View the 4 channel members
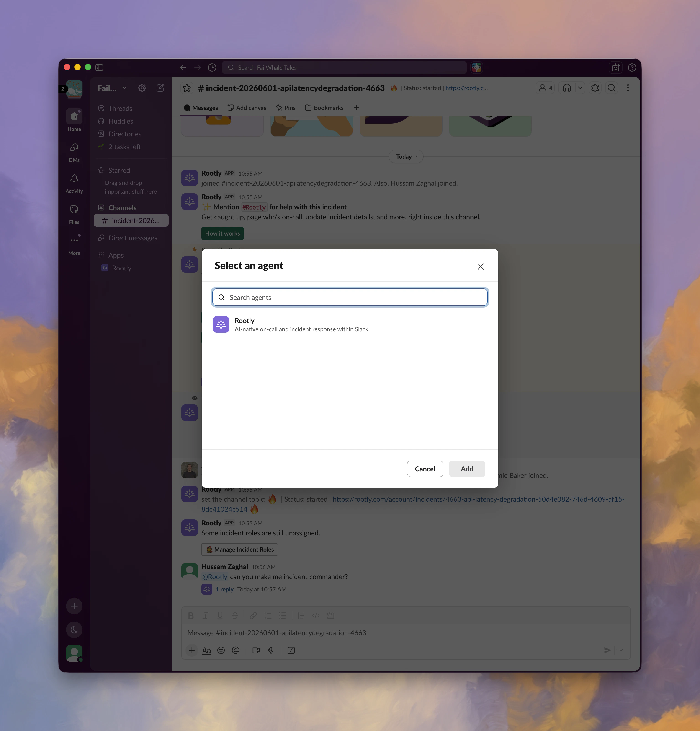700x731 pixels. [545, 88]
